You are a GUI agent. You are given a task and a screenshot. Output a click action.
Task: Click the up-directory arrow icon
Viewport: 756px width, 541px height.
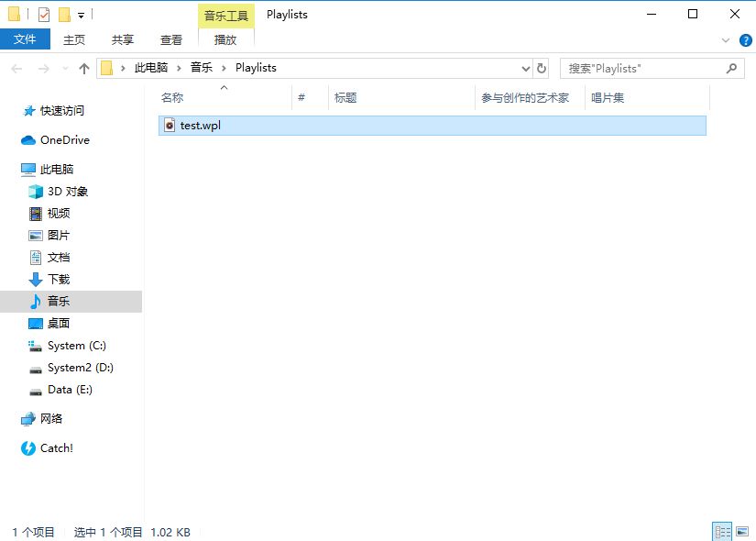click(x=84, y=68)
